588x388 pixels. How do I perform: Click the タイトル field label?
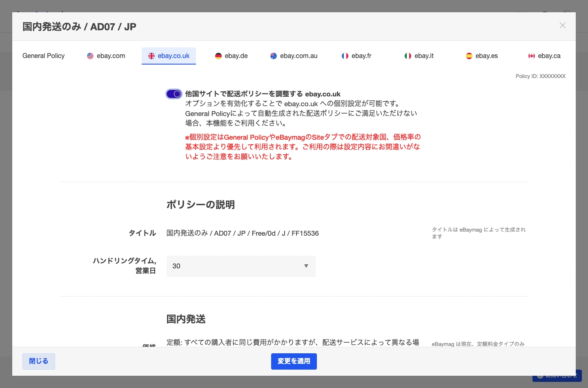[x=143, y=233]
